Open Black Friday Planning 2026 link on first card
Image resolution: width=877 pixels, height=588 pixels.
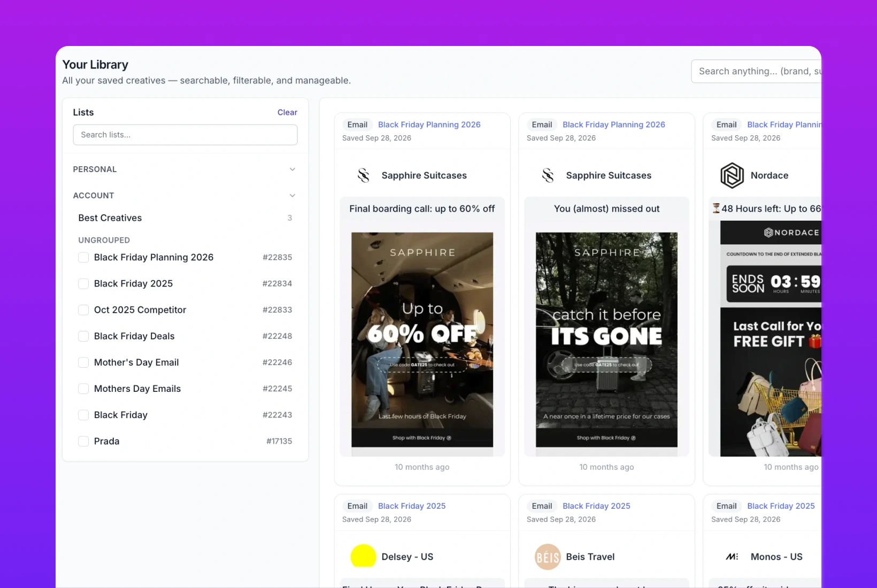429,125
